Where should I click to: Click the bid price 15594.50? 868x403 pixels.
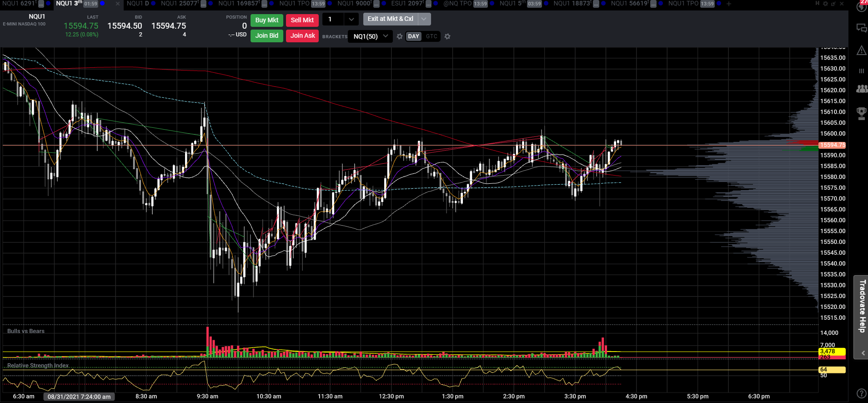125,26
